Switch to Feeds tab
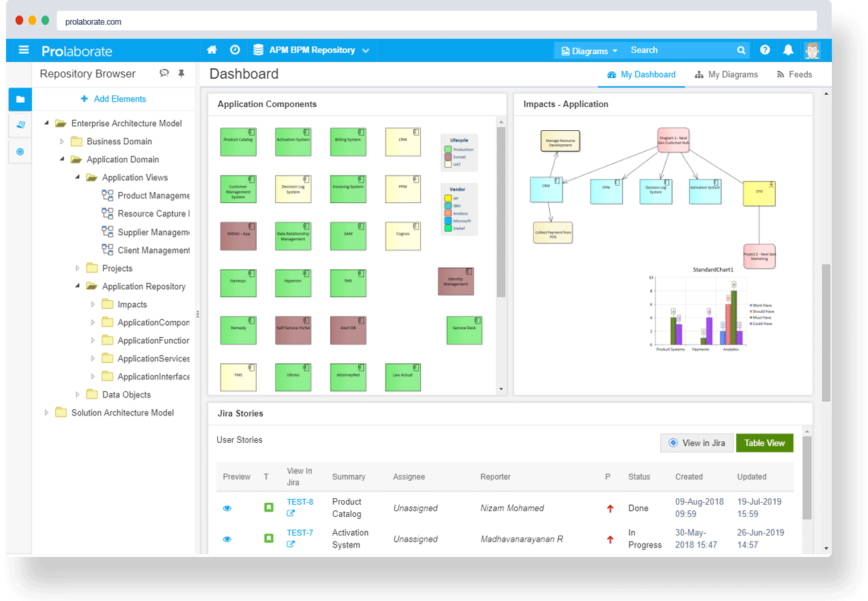868x601 pixels. tap(794, 75)
